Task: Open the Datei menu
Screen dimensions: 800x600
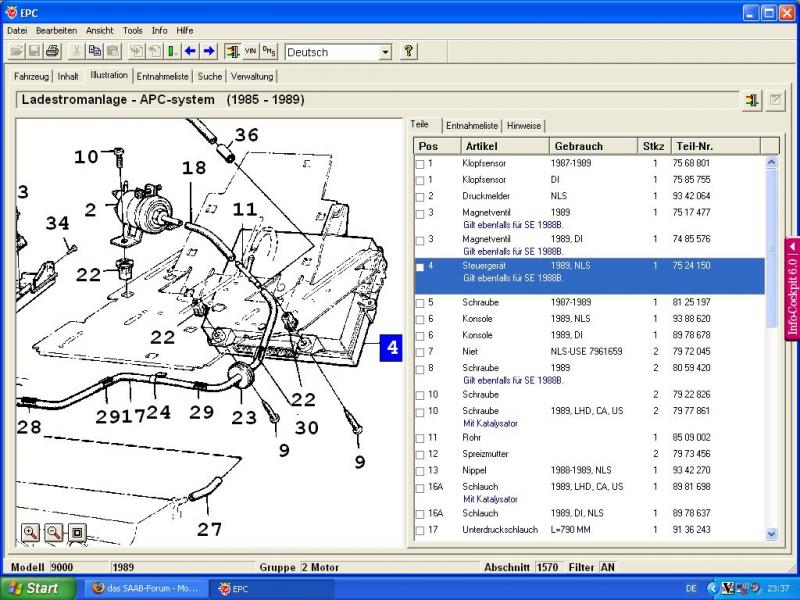Action: point(17,31)
